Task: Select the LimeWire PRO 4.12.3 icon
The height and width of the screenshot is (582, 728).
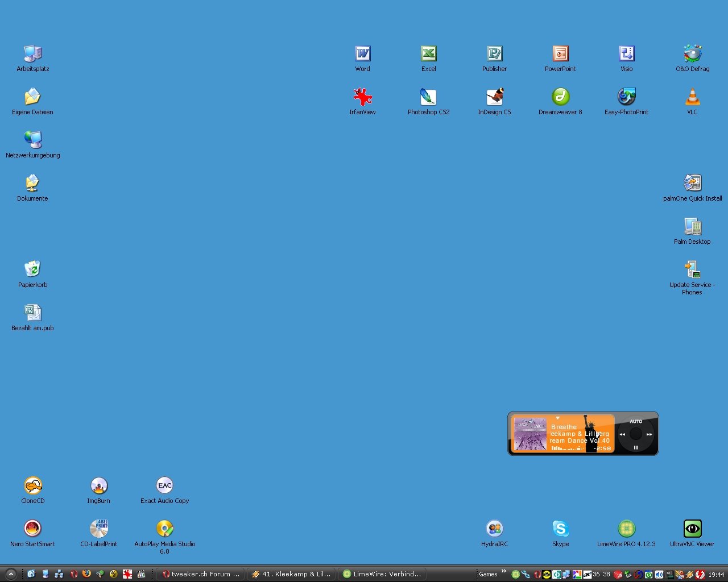Action: 626,529
